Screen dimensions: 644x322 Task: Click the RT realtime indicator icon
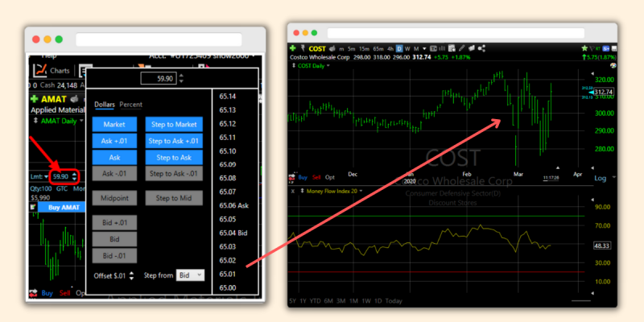pos(598,48)
